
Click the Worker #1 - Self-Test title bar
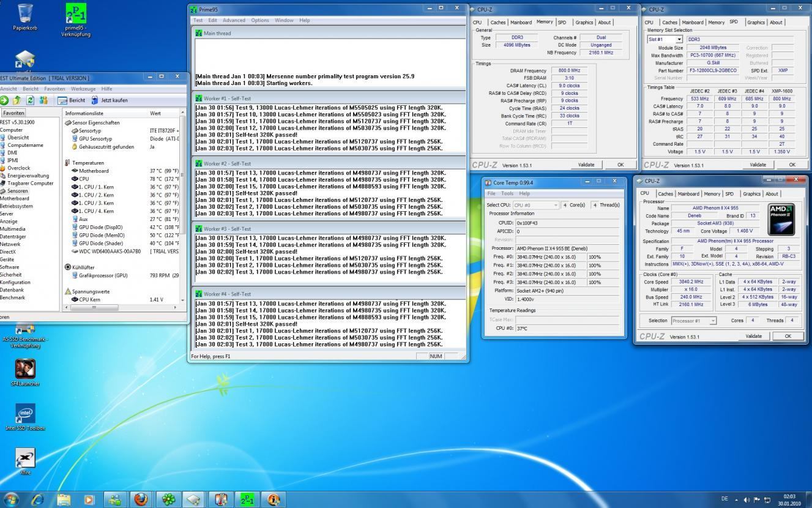pyautogui.click(x=329, y=98)
